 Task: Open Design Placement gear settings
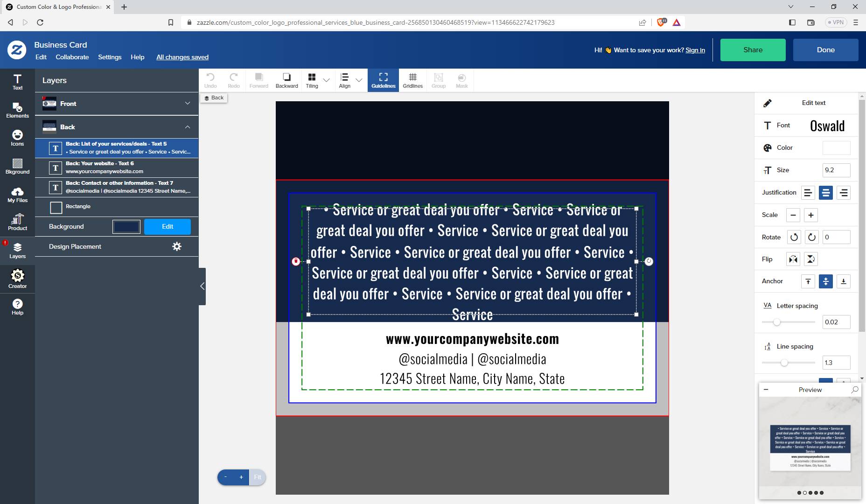[x=177, y=246]
